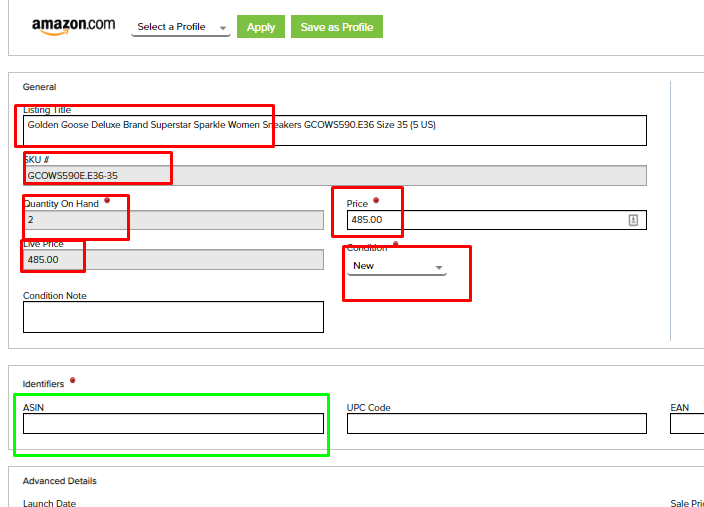704x507 pixels.
Task: Click the Identifiers section heading
Action: (x=44, y=384)
